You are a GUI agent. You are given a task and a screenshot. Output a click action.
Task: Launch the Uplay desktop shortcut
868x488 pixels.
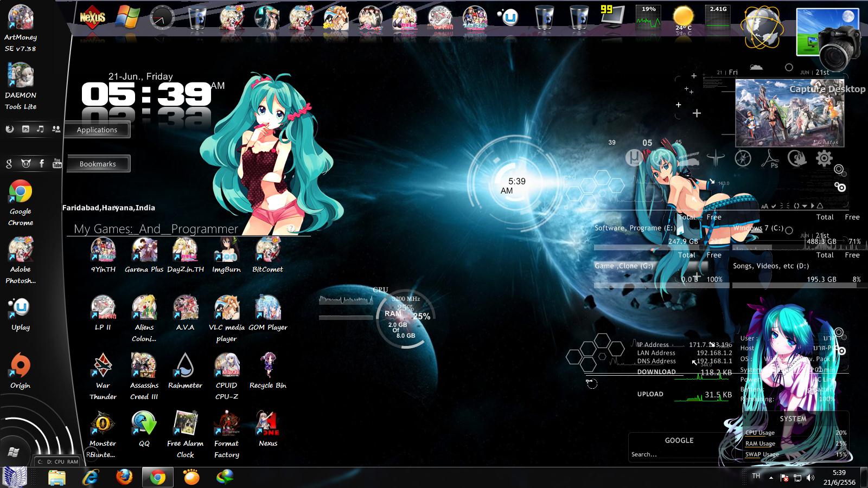click(x=21, y=314)
